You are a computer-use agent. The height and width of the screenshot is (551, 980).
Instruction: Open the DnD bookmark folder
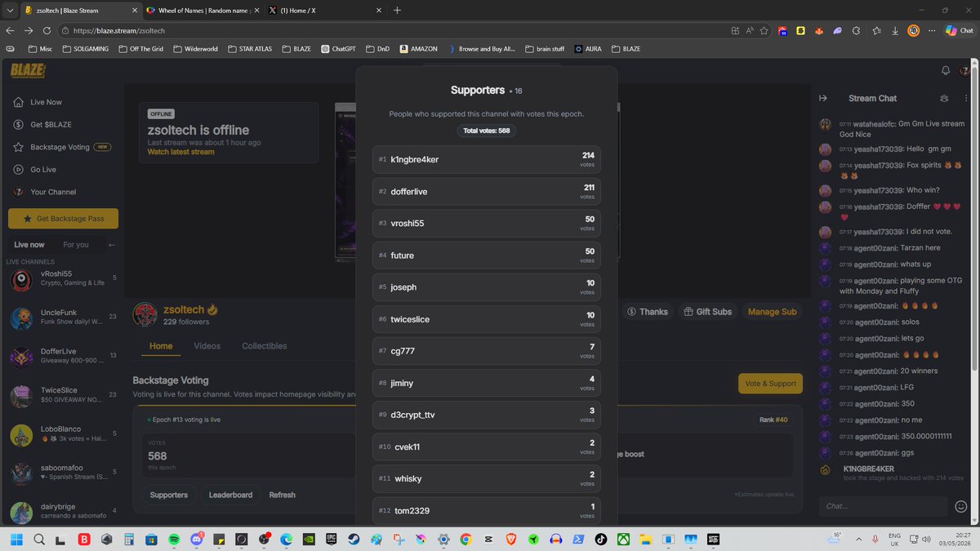point(377,49)
